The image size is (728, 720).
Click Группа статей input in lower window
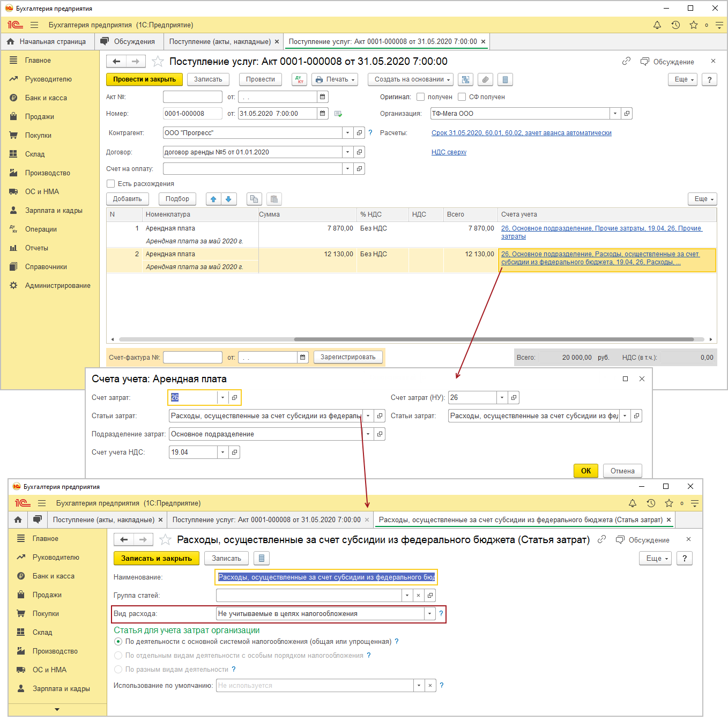[309, 596]
